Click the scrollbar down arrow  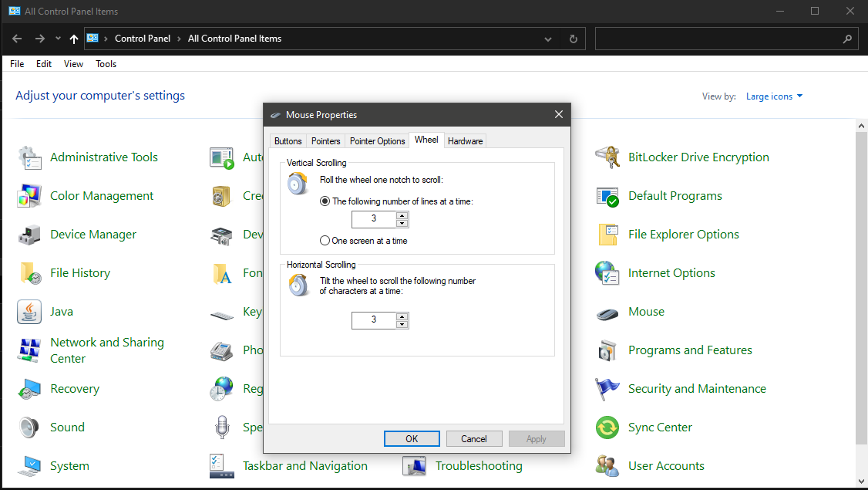[861, 482]
